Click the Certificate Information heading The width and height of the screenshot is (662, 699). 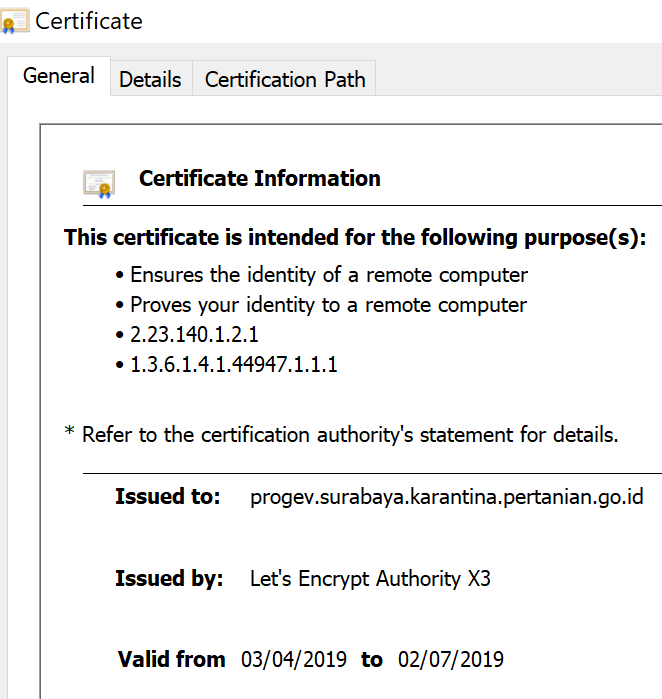tap(259, 179)
